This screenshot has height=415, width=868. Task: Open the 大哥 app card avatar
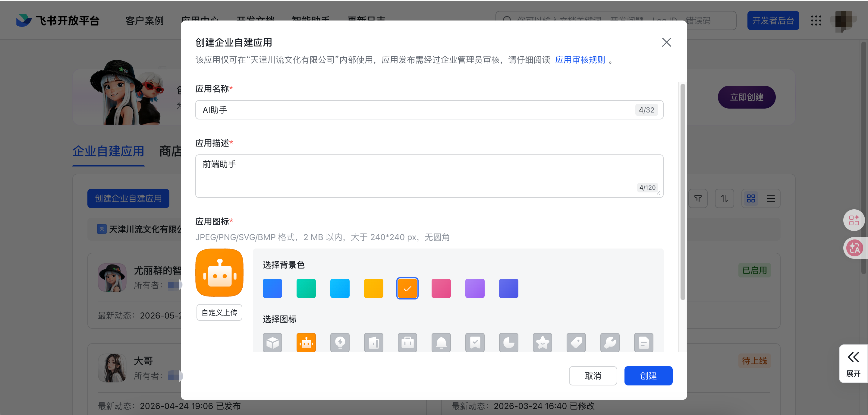(112, 368)
